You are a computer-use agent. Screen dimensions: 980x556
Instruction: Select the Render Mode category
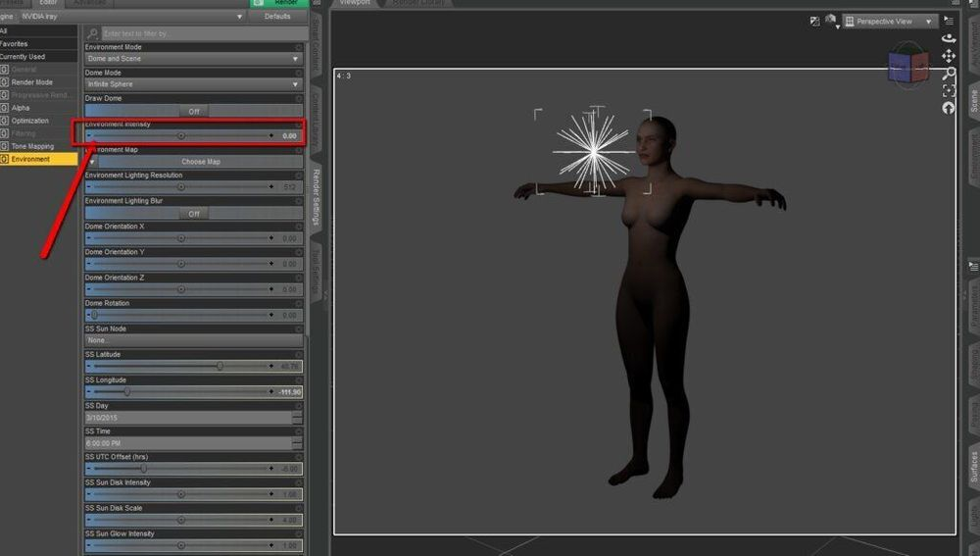(x=32, y=82)
